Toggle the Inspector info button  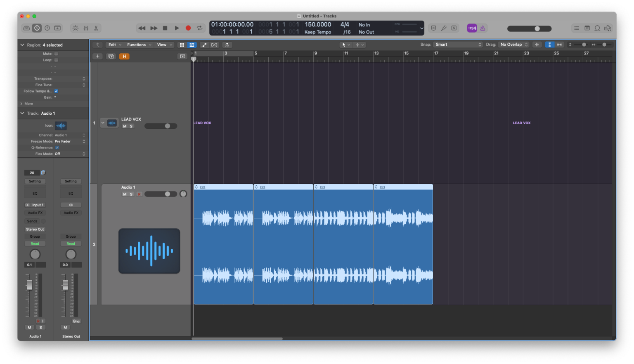pos(37,28)
